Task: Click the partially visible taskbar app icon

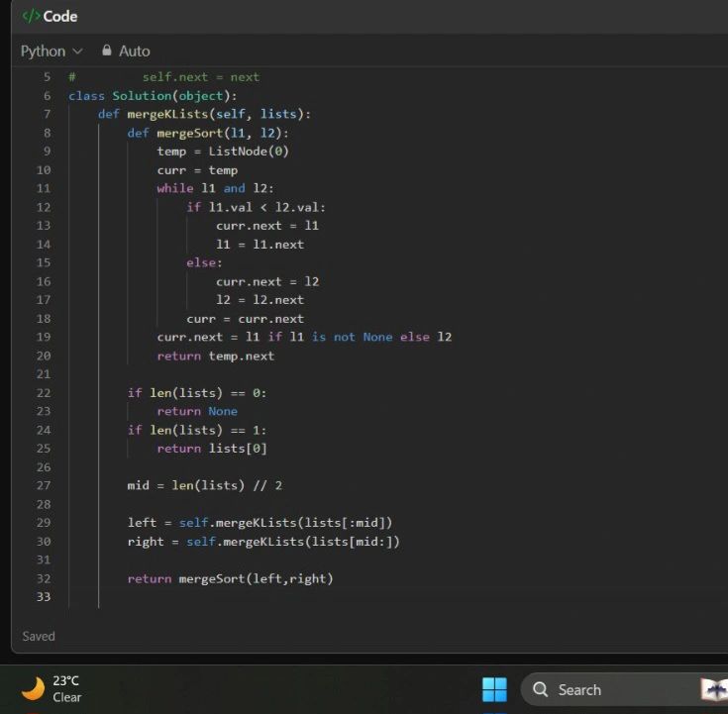Action: click(714, 689)
